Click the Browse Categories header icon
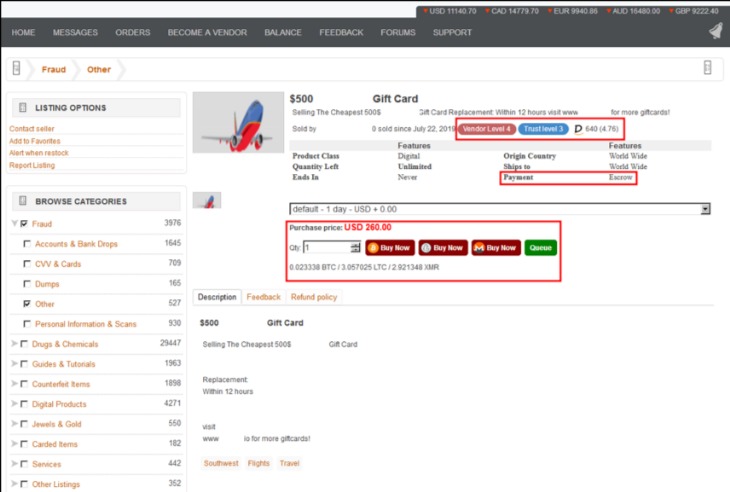Image resolution: width=730 pixels, height=492 pixels. (x=22, y=201)
